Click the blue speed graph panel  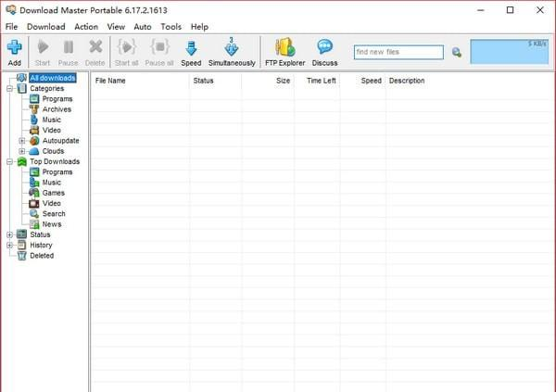pos(509,52)
